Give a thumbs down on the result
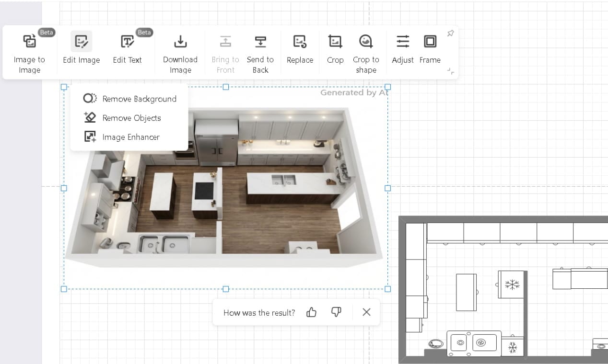Image resolution: width=608 pixels, height=364 pixels. (336, 312)
